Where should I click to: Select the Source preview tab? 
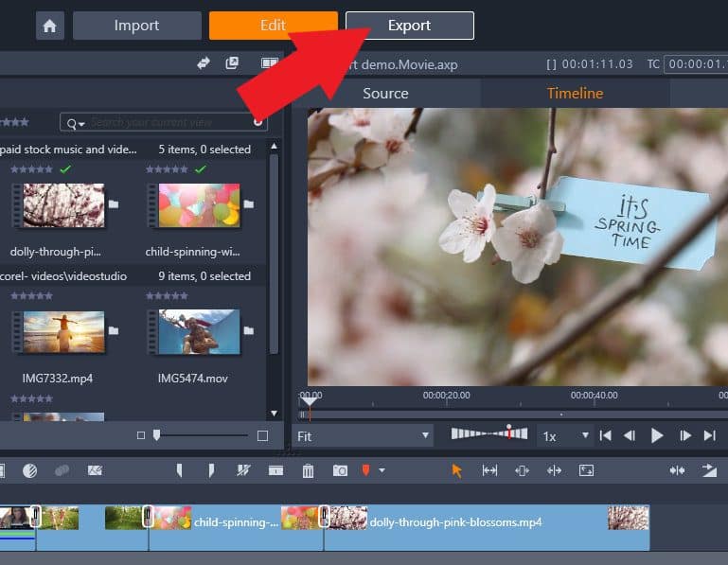pos(385,93)
